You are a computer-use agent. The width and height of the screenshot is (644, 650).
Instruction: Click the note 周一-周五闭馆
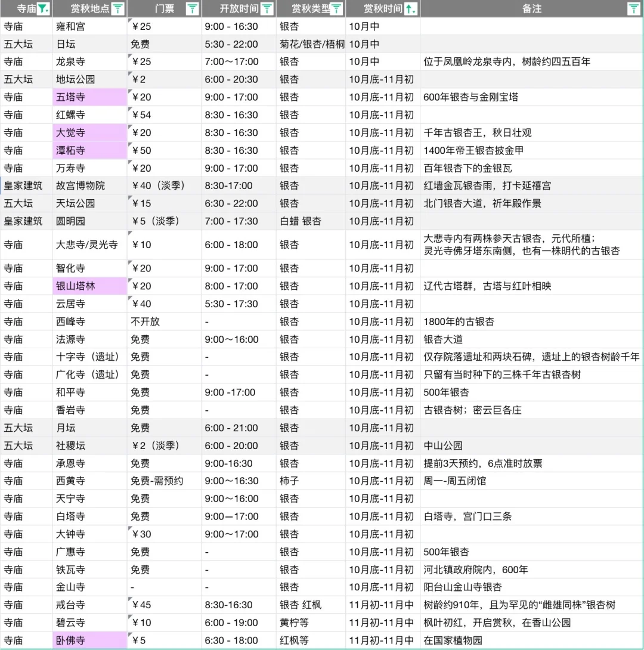coord(454,481)
